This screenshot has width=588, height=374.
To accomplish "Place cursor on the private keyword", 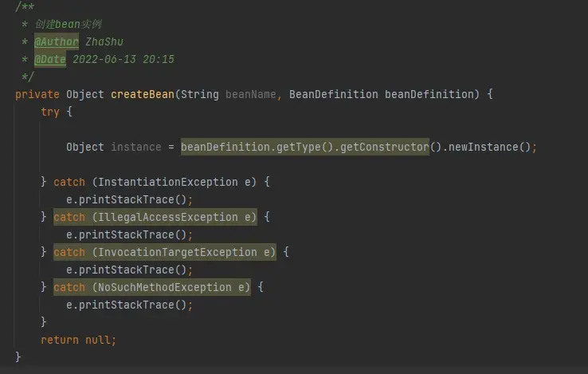I will point(37,94).
